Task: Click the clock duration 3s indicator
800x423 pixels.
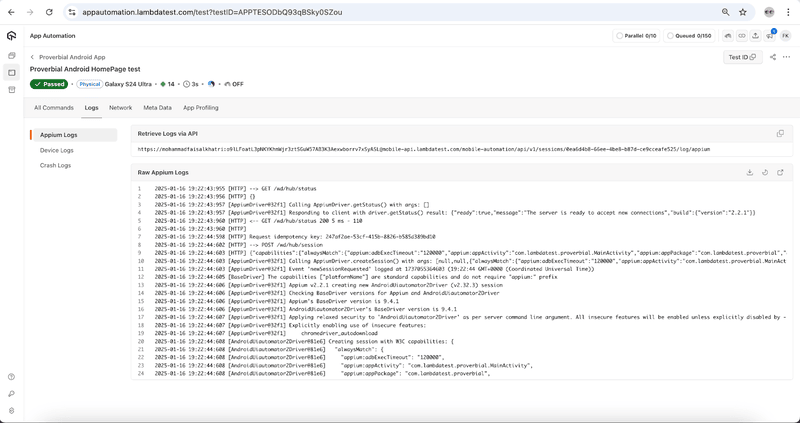Action: 191,84
